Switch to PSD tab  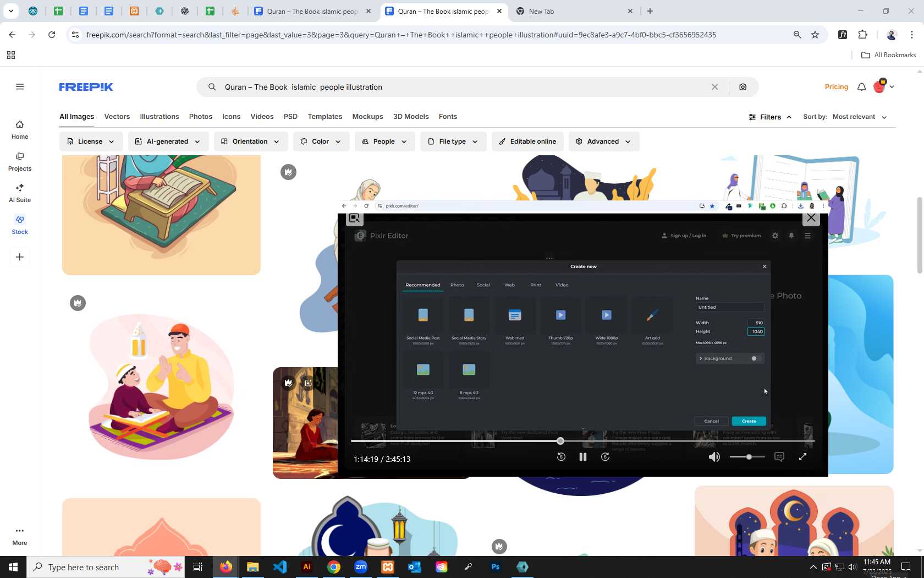[x=290, y=117]
